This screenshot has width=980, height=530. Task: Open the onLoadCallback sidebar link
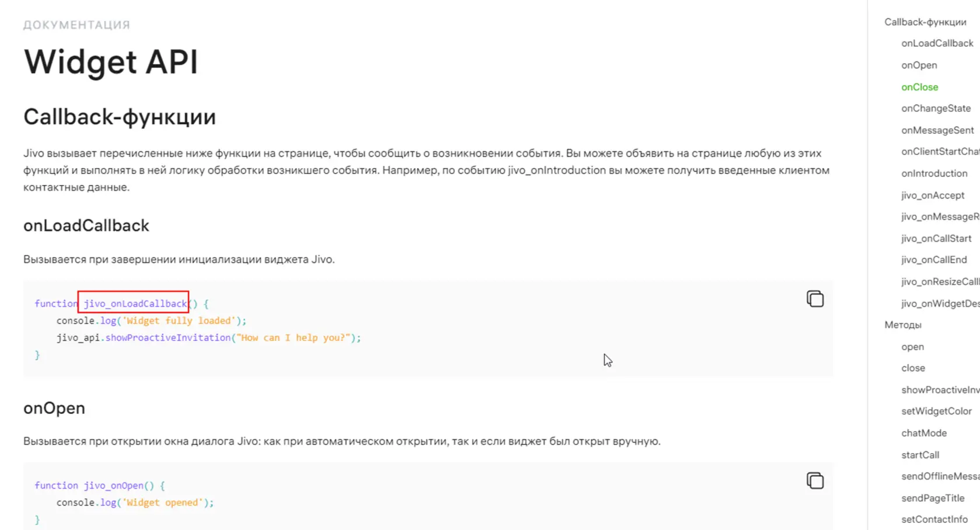937,43
